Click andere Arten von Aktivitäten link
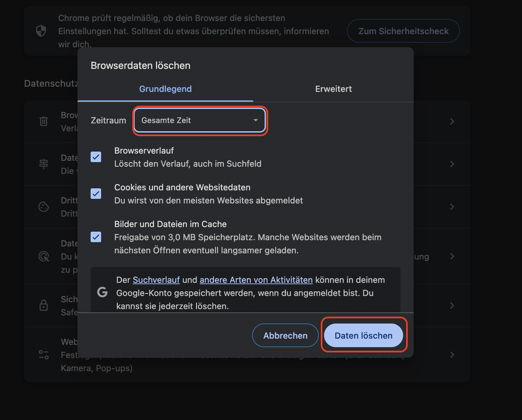522x420 pixels. tap(256, 280)
